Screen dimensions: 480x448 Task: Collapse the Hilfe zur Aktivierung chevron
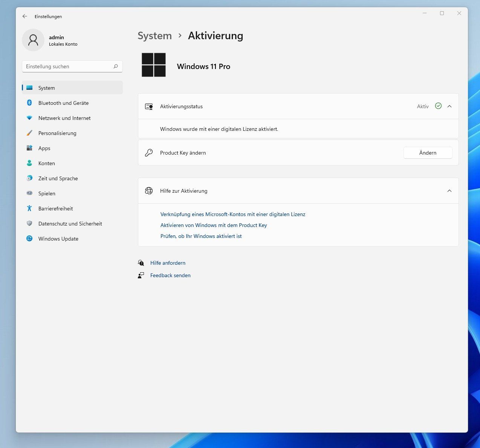[x=449, y=191]
